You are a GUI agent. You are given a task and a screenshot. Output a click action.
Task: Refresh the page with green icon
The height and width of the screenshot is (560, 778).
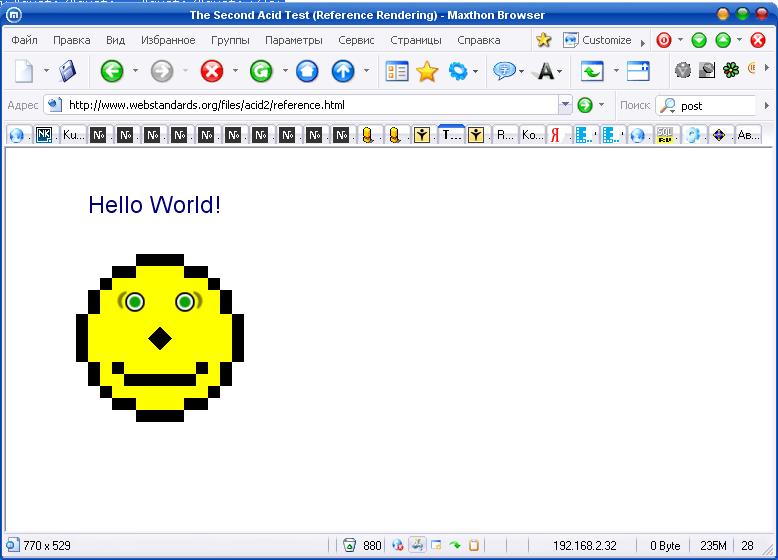tap(261, 71)
